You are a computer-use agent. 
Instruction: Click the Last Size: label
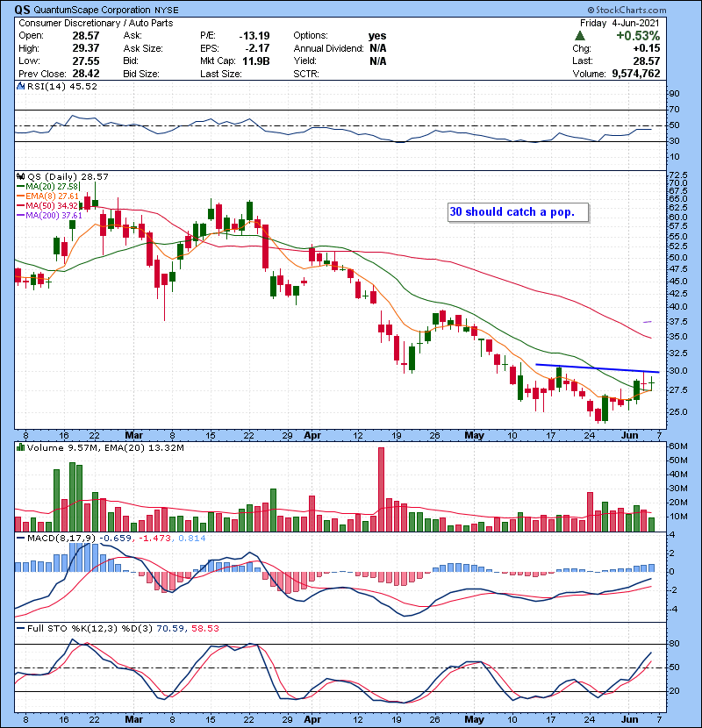pyautogui.click(x=220, y=74)
